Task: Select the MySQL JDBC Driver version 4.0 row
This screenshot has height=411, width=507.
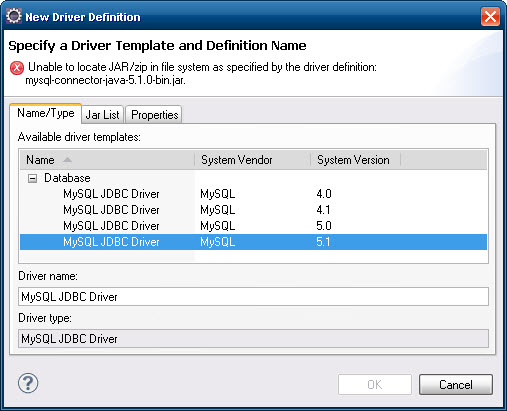Action: click(253, 194)
